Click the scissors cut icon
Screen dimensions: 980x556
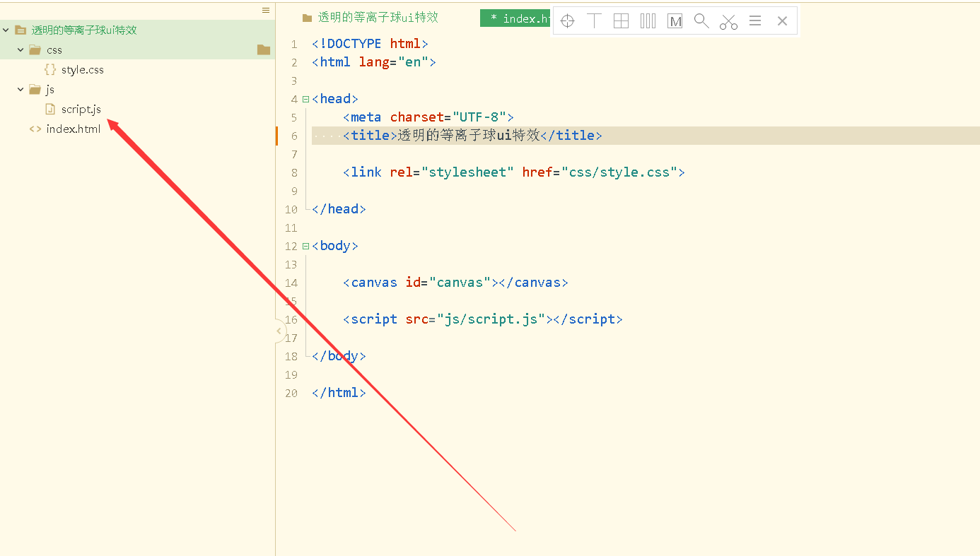click(x=728, y=21)
